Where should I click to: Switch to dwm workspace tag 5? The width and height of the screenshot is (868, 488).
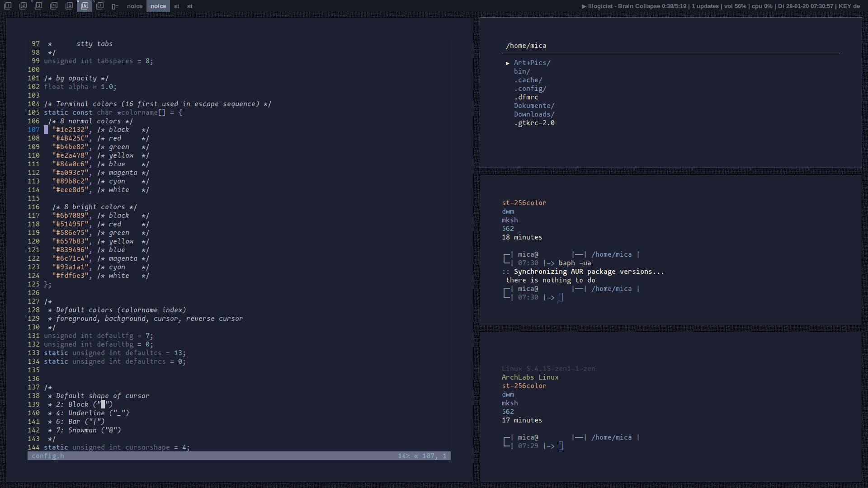coord(69,6)
